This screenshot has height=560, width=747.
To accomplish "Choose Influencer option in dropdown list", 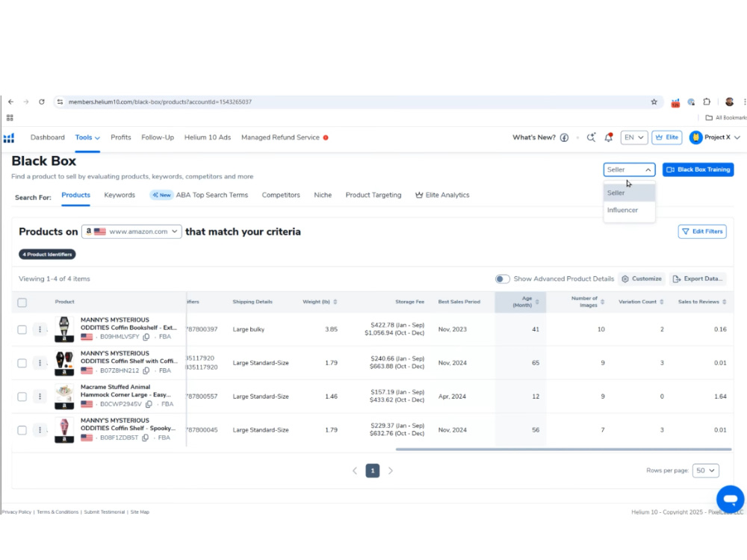I will (629, 210).
